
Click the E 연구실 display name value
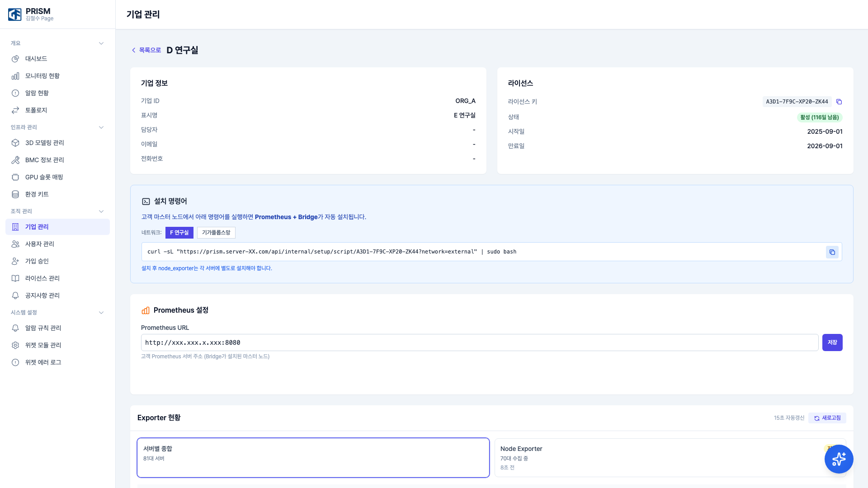point(465,115)
